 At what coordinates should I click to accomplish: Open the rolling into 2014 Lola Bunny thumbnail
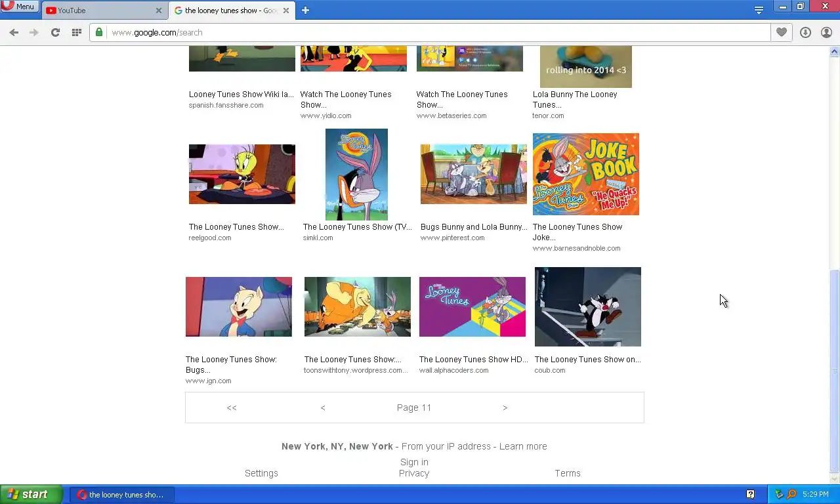coord(585,66)
